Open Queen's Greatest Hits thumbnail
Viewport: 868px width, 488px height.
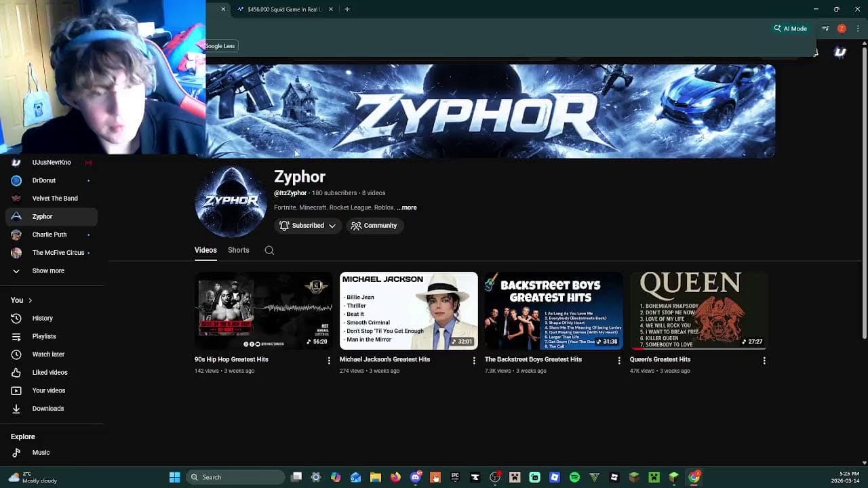[x=699, y=311]
